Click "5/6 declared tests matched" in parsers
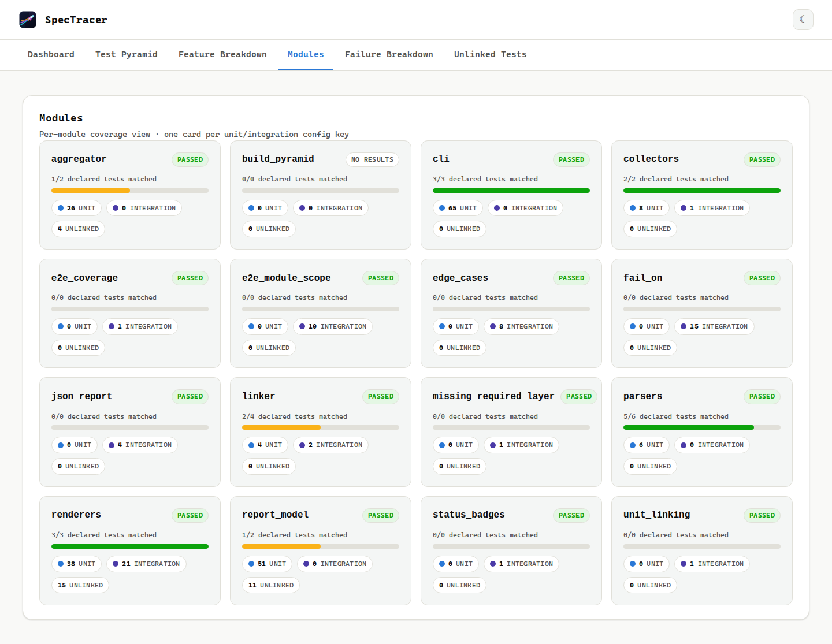This screenshot has height=644, width=832. point(676,416)
